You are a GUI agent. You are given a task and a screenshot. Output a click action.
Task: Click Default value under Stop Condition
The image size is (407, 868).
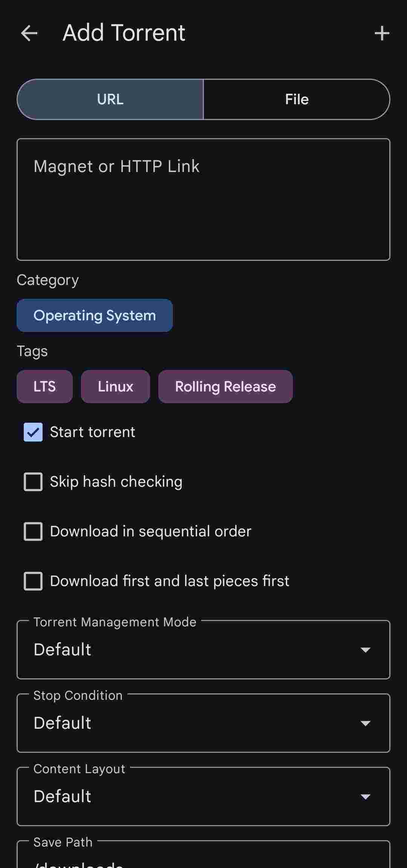pos(62,723)
